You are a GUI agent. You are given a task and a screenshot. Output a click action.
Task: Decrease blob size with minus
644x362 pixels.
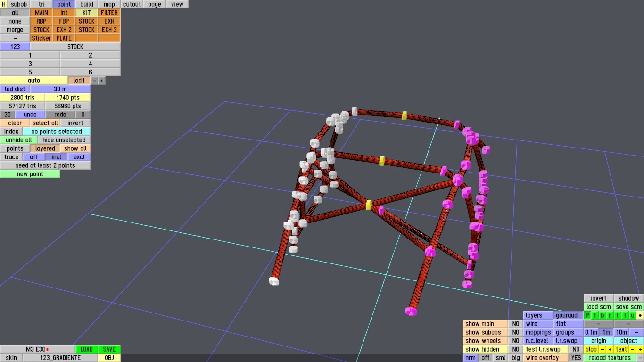(603, 349)
